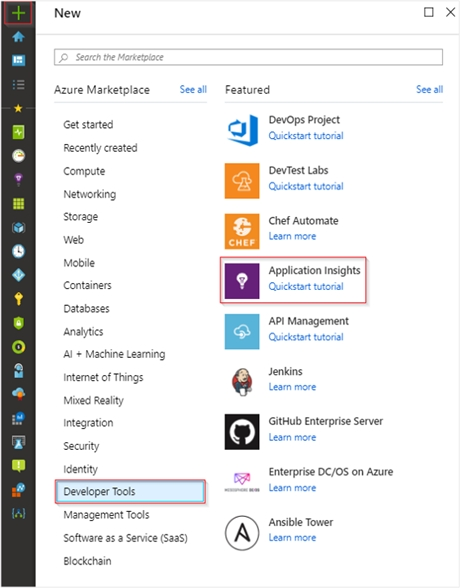This screenshot has width=460, height=588.
Task: Choose AI + Machine Learning category
Action: (x=114, y=354)
